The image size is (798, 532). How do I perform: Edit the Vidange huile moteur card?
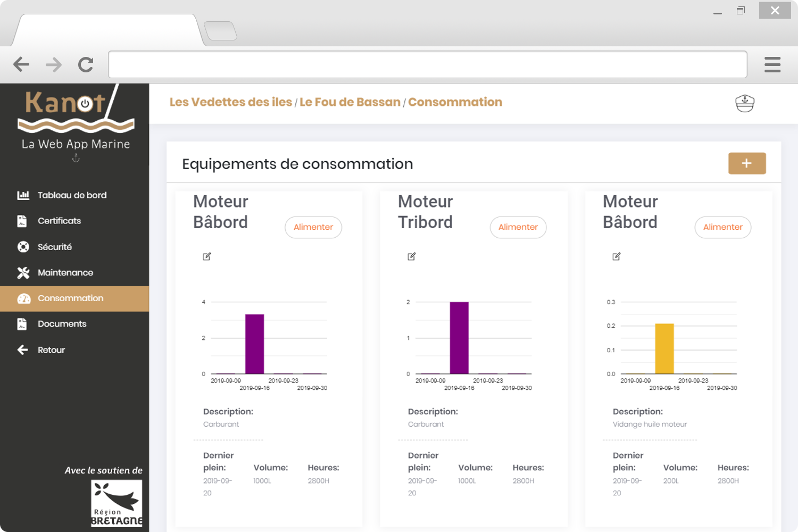(617, 256)
